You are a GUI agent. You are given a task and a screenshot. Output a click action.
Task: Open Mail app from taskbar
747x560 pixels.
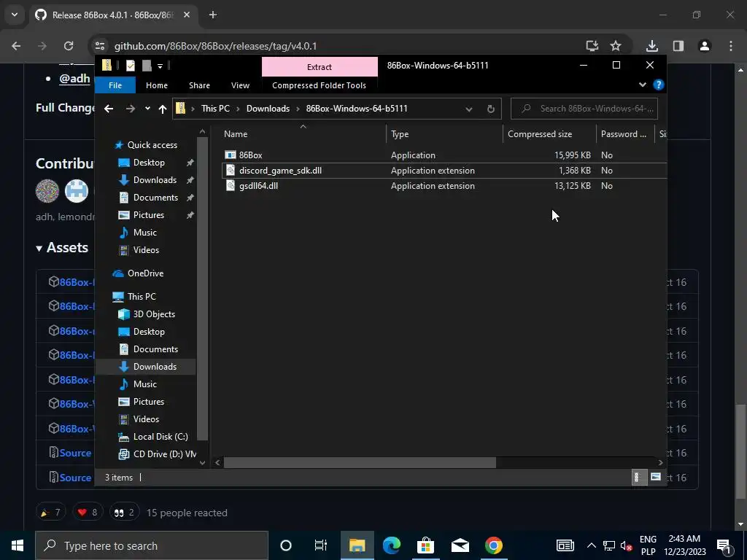click(x=460, y=545)
